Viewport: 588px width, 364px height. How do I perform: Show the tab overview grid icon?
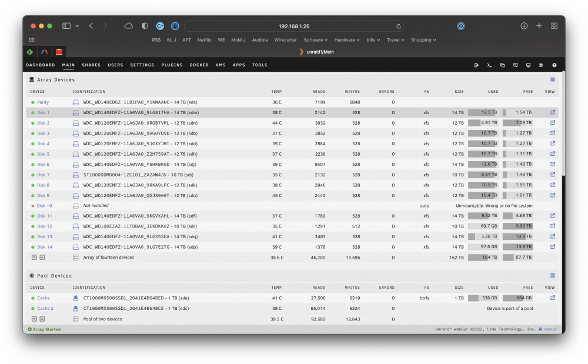tap(554, 26)
